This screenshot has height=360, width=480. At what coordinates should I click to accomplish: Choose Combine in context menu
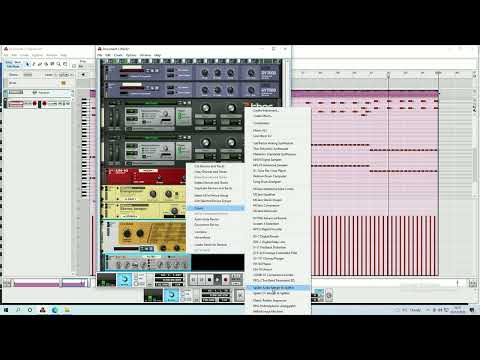pos(215,232)
